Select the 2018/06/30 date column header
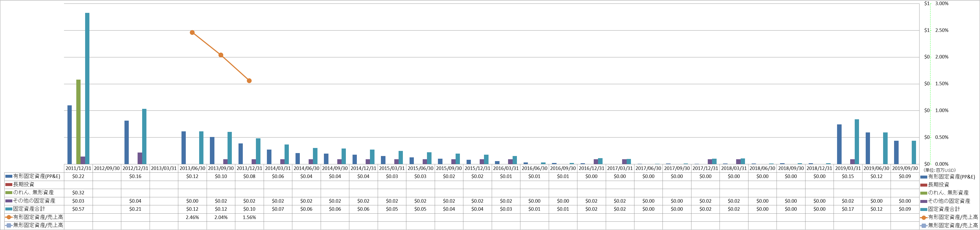This screenshot has height=230, width=980. coord(762,168)
